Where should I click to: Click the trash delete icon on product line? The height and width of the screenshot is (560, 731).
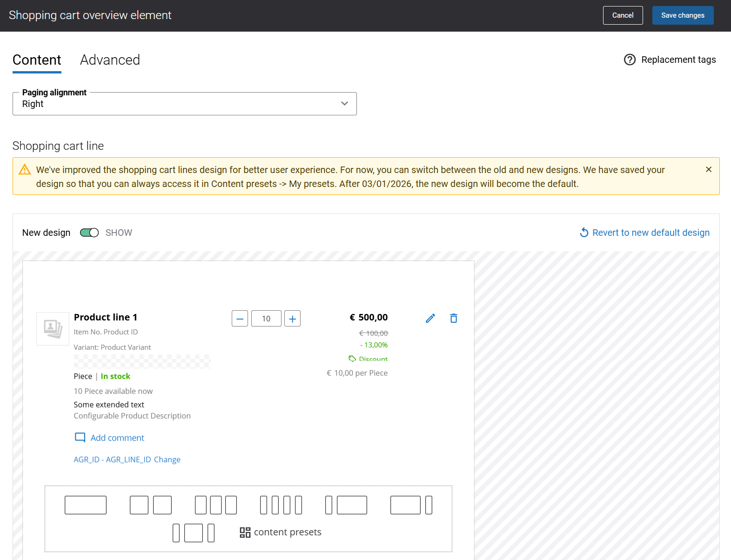[454, 318]
